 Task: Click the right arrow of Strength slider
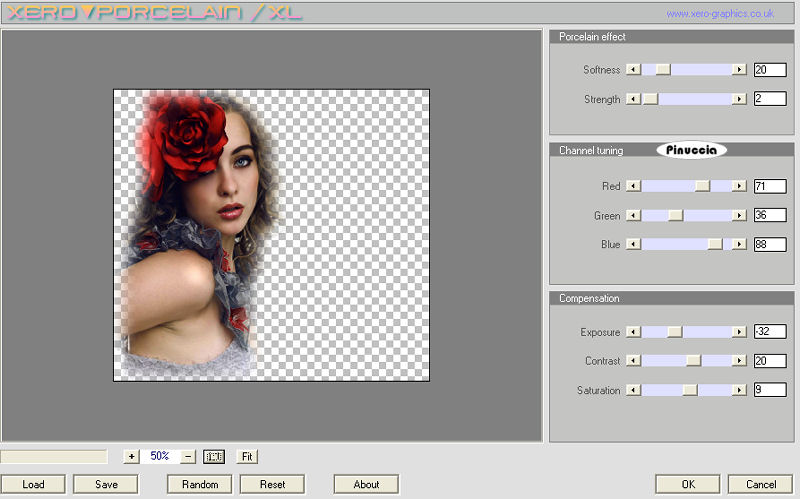(739, 99)
